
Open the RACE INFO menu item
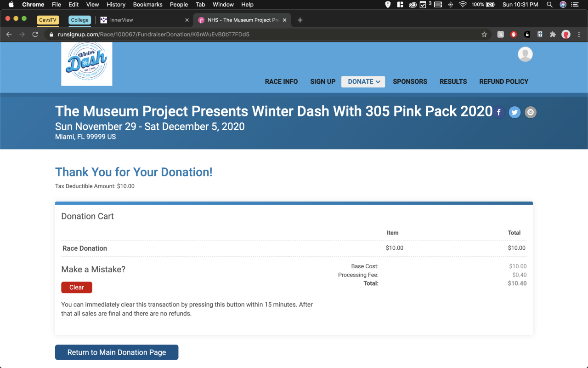pyautogui.click(x=281, y=81)
